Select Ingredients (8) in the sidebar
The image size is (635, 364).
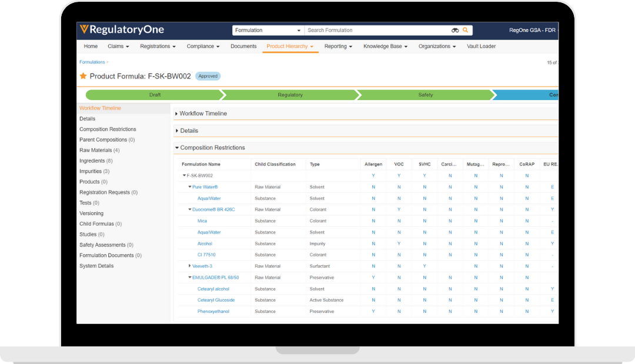[x=96, y=161]
